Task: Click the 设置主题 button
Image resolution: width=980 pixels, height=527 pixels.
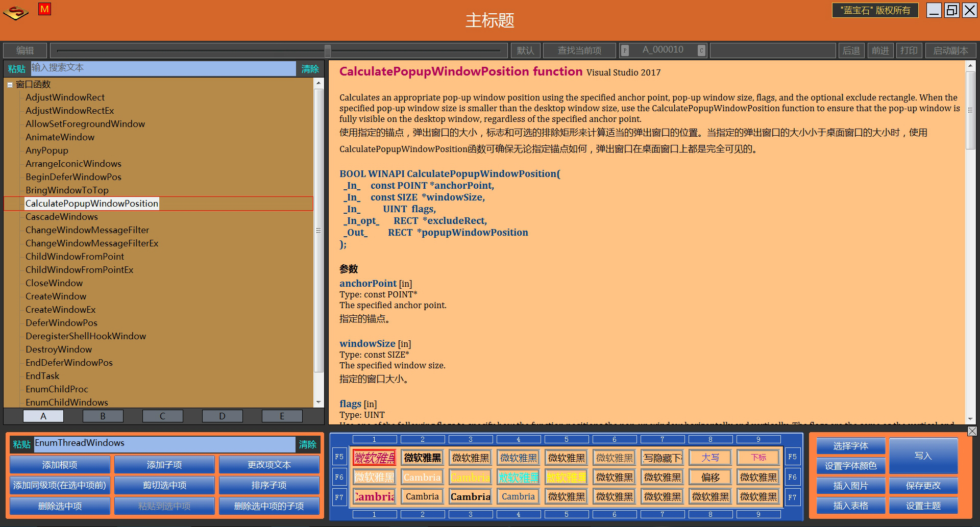Action: (x=923, y=506)
